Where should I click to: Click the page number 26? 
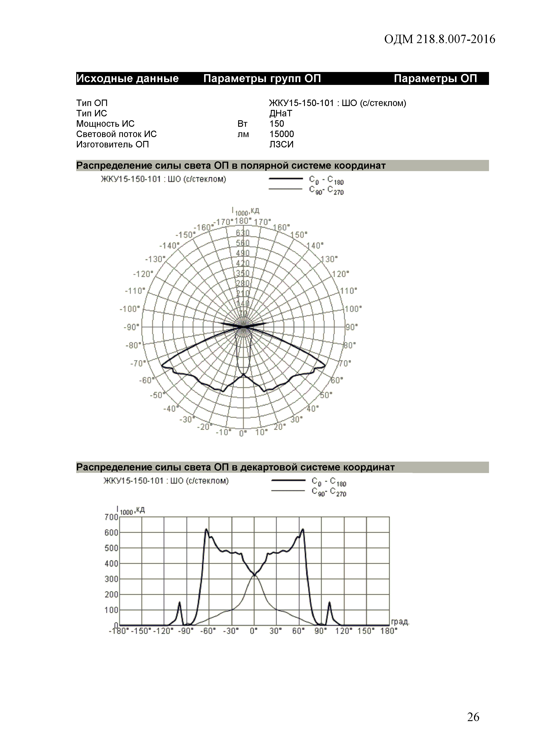coord(473,717)
